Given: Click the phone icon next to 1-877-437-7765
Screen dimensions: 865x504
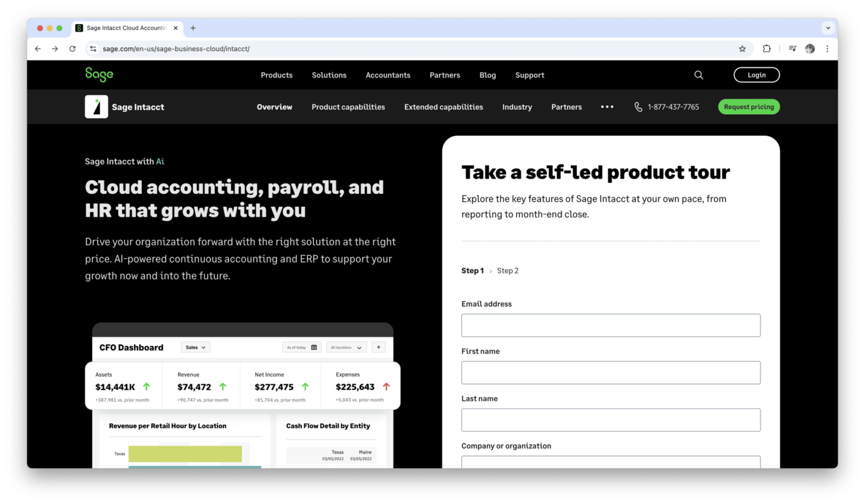Looking at the screenshot, I should [638, 106].
